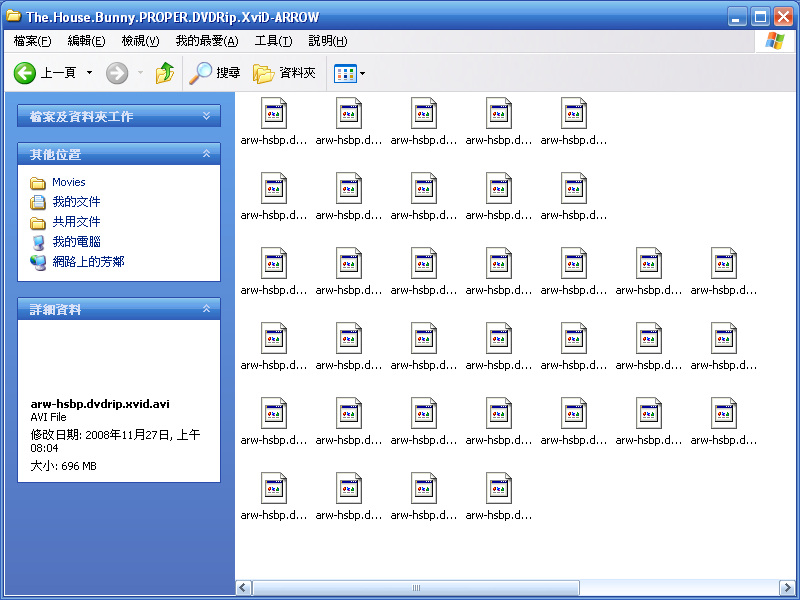Click the views icon in toolbar
800x600 pixels.
[345, 73]
